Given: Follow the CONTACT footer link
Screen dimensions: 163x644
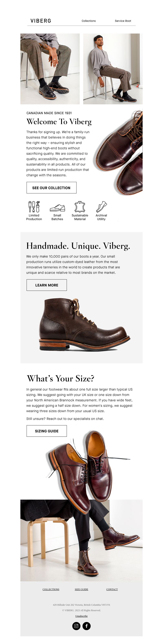Looking at the screenshot, I should tap(112, 589).
